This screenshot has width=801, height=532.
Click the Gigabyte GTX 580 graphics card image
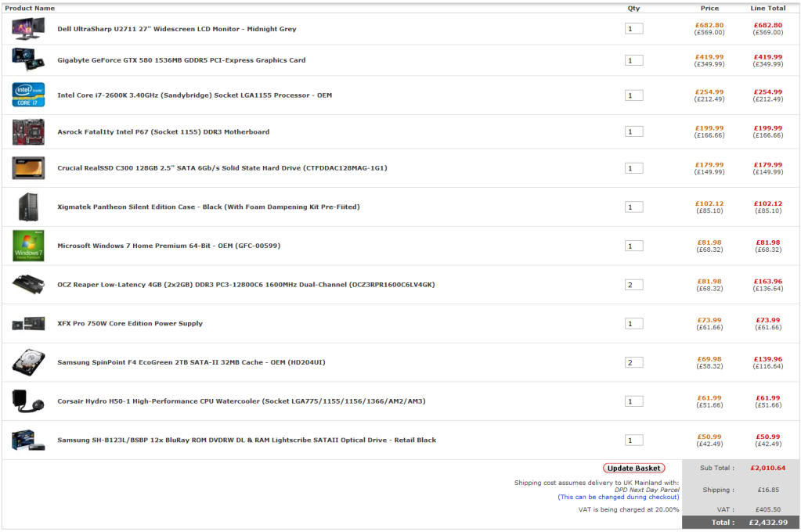pos(28,59)
